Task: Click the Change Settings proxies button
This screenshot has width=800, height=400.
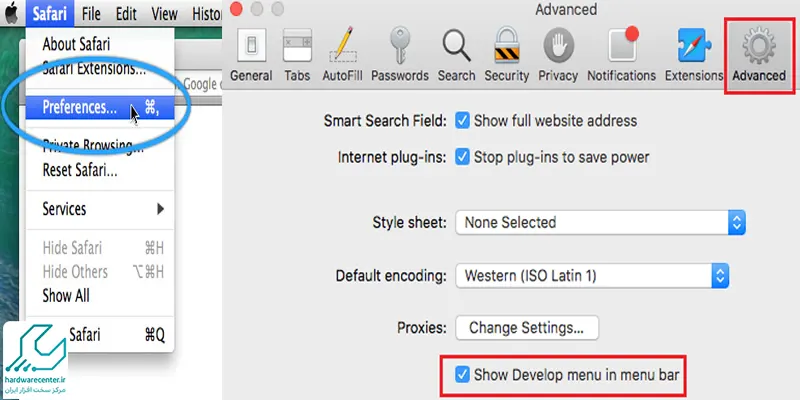Action: [x=527, y=327]
